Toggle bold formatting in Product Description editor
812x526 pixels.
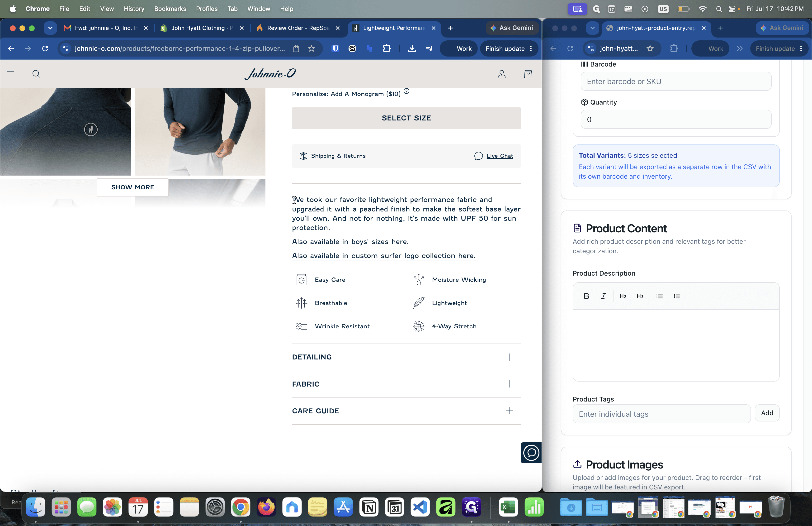point(586,296)
